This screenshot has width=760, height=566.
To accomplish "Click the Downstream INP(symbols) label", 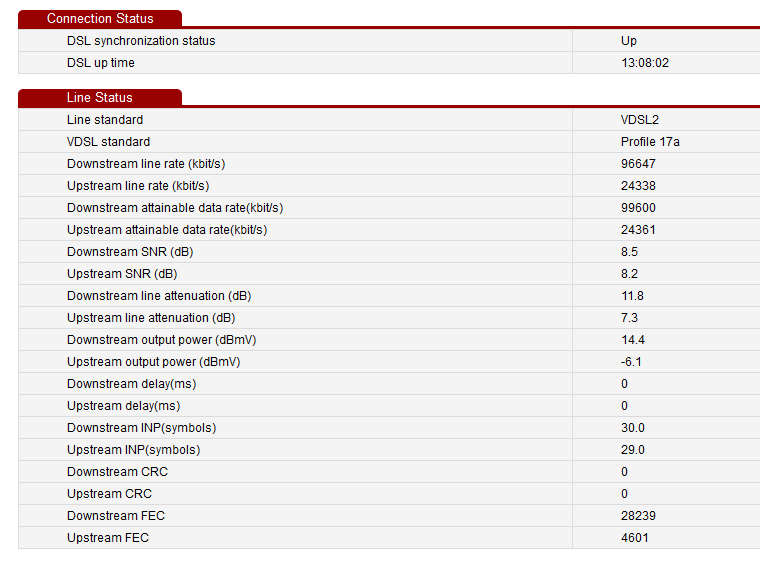I will tap(141, 428).
